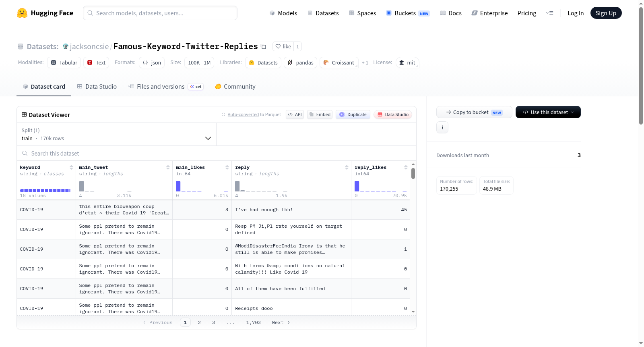Sort the main_likes column
Image resolution: width=644 pixels, height=347 pixels.
(227, 167)
